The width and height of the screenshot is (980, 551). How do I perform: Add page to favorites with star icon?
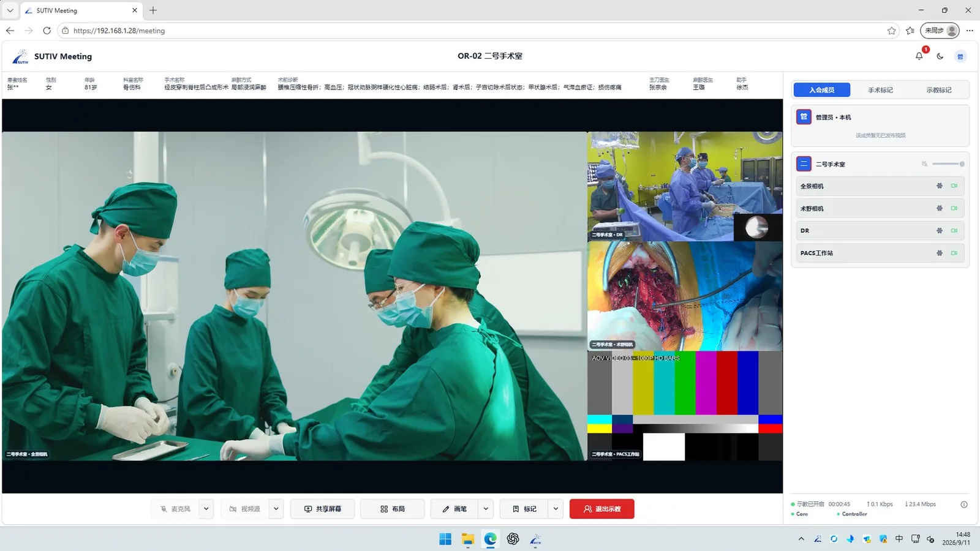(x=892, y=31)
